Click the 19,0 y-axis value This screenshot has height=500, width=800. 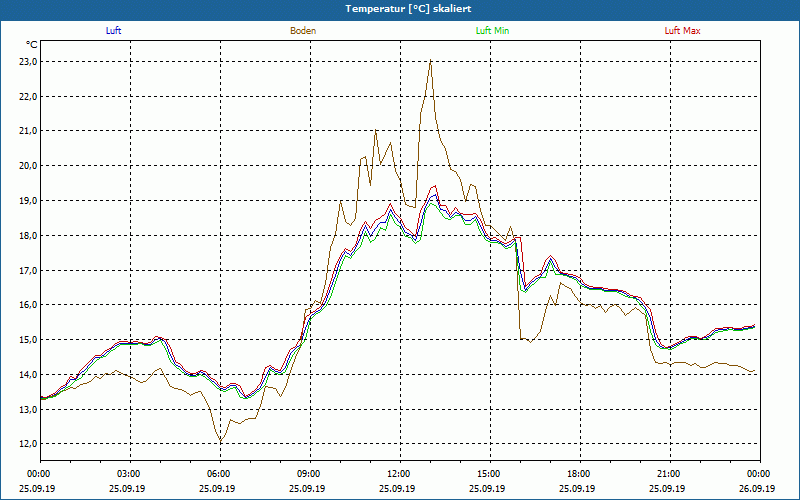(x=28, y=201)
